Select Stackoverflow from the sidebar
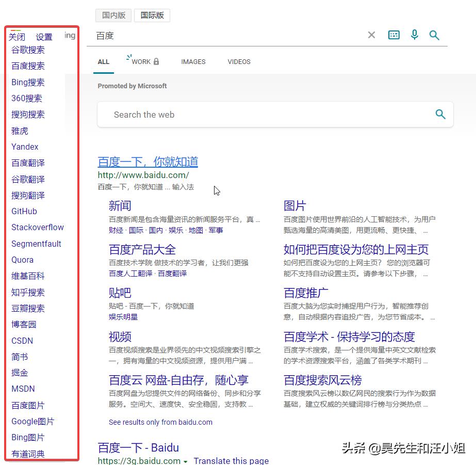This screenshot has width=476, height=465. 38,227
